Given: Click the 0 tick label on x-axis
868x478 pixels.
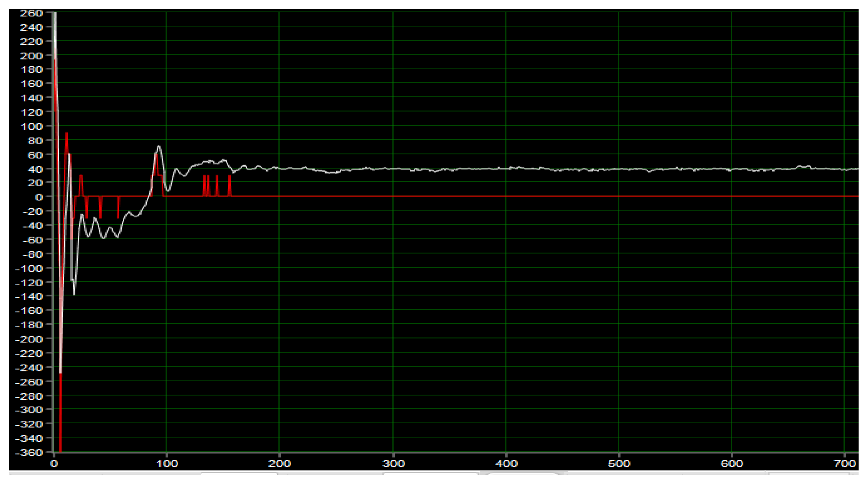Looking at the screenshot, I should pos(54,464).
